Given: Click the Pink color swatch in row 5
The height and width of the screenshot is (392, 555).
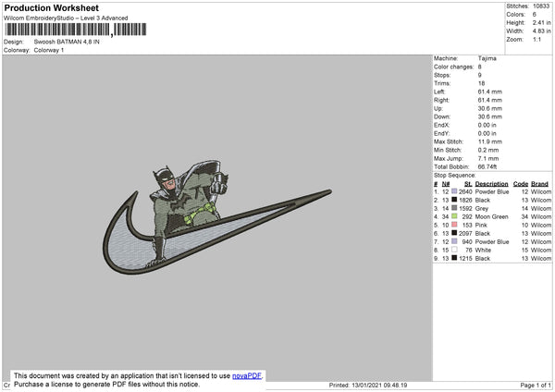Looking at the screenshot, I should 454,225.
